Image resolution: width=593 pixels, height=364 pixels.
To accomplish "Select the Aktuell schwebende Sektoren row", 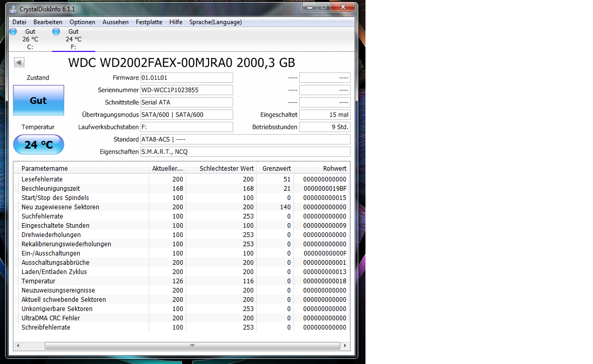I will coord(182,299).
